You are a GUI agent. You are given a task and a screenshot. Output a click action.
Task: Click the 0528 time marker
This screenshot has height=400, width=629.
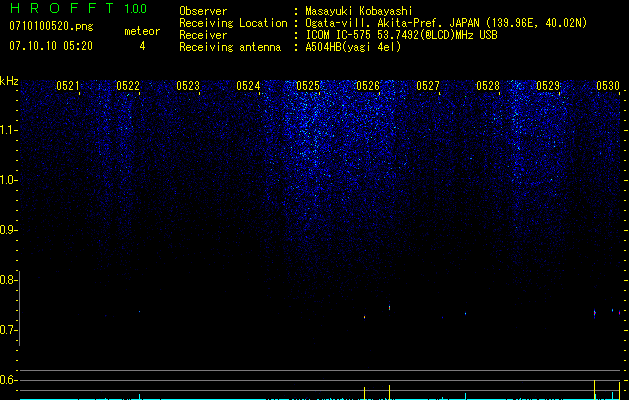(x=488, y=86)
